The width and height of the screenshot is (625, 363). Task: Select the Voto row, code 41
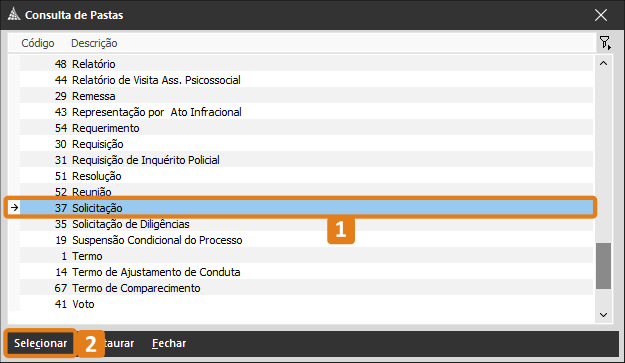tap(306, 304)
